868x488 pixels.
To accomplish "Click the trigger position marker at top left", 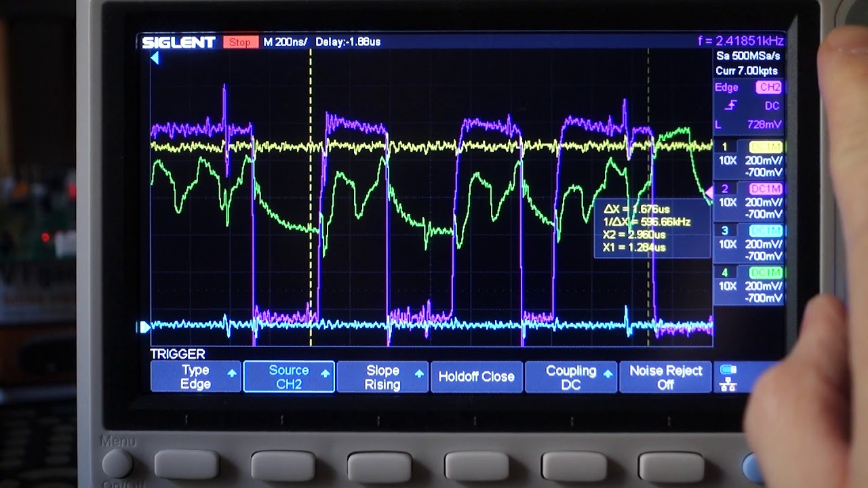I will pos(155,59).
